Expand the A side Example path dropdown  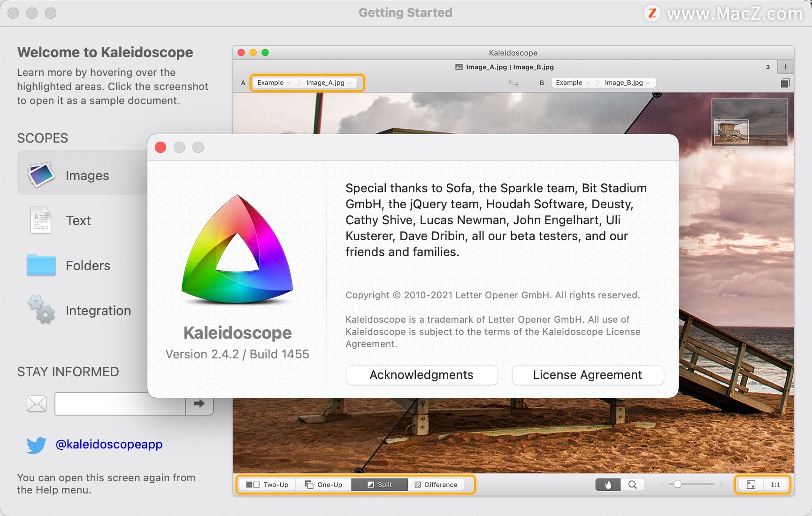[274, 83]
